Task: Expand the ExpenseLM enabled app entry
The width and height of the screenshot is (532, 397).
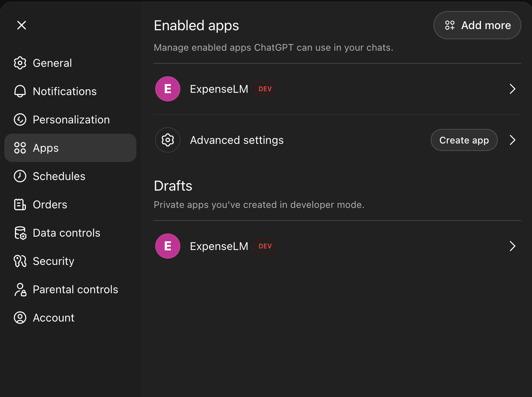Action: pyautogui.click(x=512, y=89)
